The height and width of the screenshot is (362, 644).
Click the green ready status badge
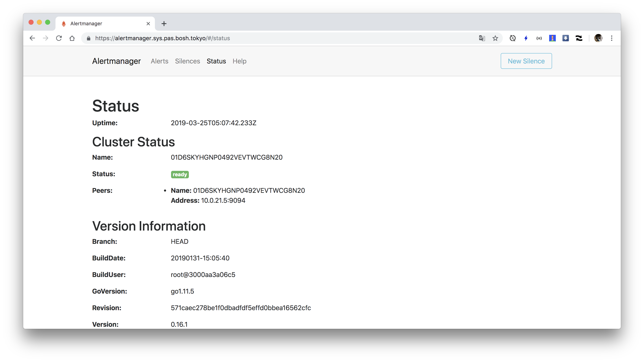180,174
